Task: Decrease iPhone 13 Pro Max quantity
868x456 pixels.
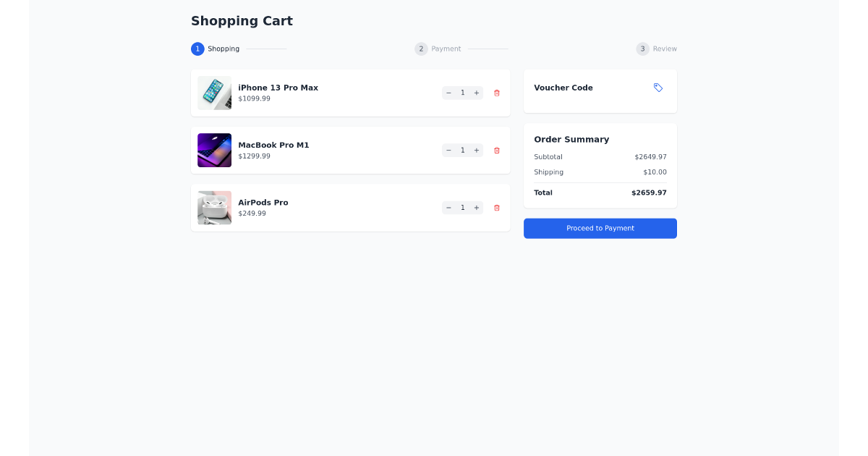Action: click(448, 93)
